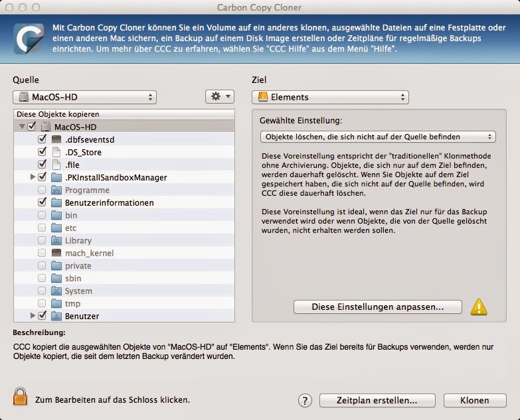520x420 pixels.
Task: Click the Diese Objekte kopieren column header
Action: point(124,114)
